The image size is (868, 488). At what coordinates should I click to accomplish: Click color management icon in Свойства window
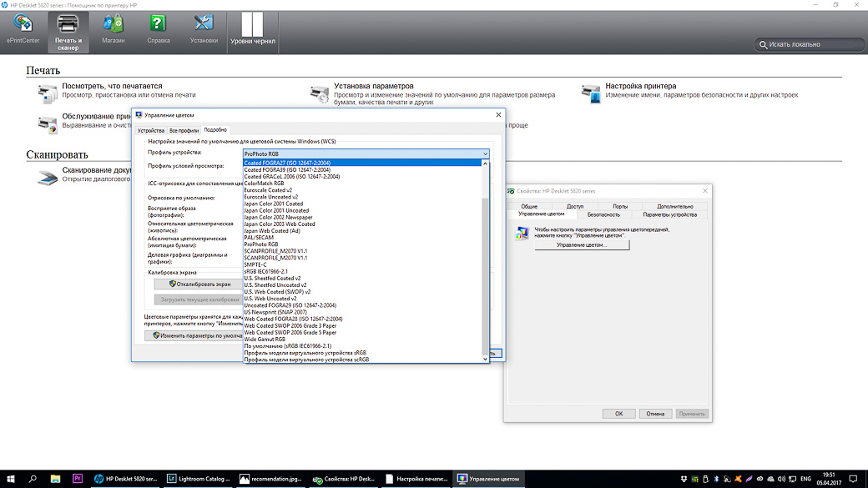[522, 233]
